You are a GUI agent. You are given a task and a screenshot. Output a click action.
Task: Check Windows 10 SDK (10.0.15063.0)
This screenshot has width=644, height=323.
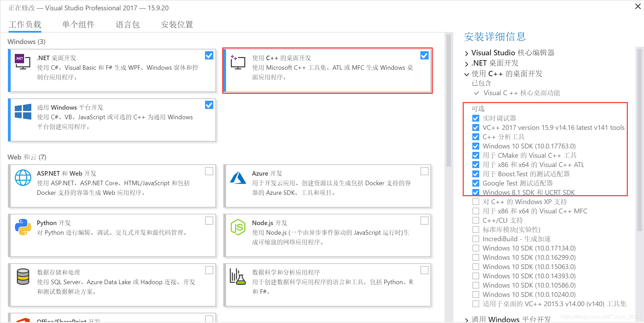tap(476, 267)
